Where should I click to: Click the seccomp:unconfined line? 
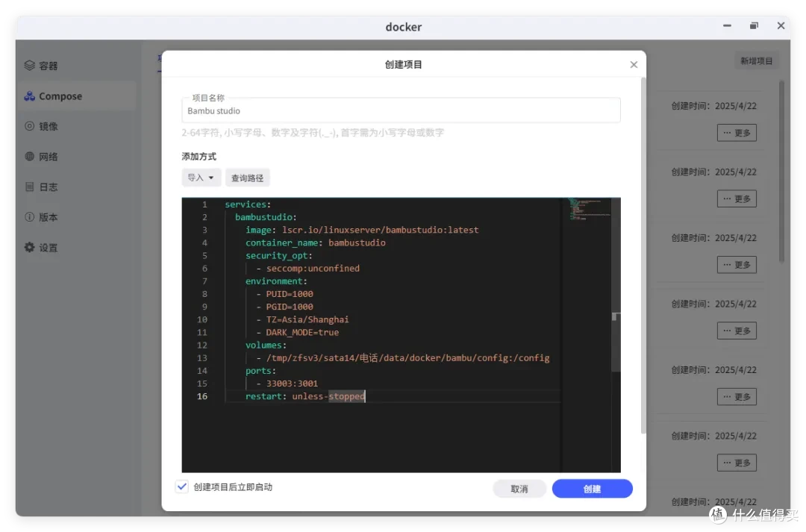(308, 269)
